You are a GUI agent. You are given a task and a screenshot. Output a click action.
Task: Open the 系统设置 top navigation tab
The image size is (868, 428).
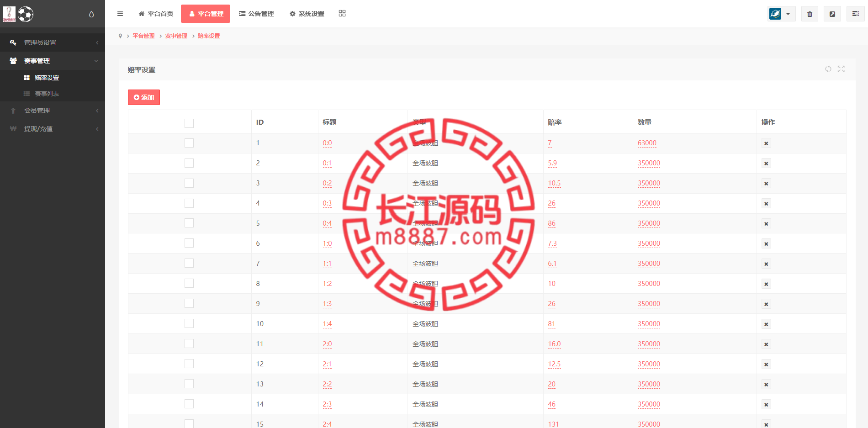pyautogui.click(x=307, y=14)
